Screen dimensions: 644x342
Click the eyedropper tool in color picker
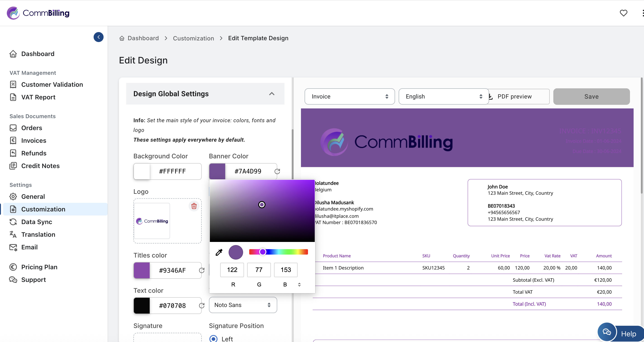219,252
